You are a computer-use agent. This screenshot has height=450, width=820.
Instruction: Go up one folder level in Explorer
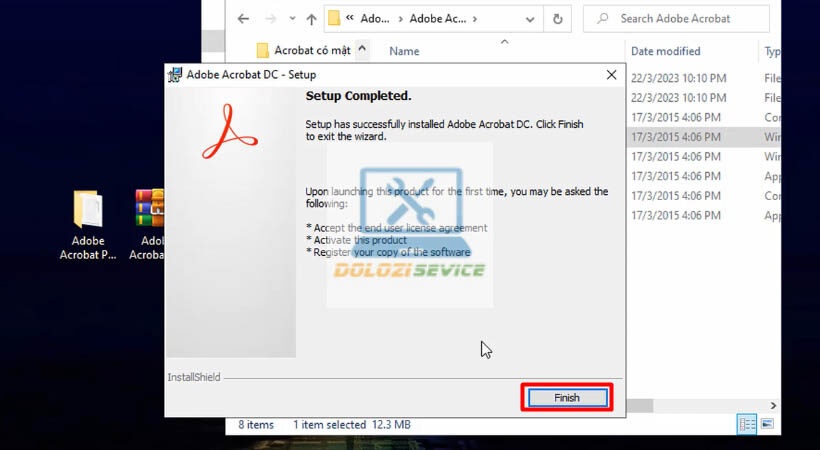coord(312,19)
